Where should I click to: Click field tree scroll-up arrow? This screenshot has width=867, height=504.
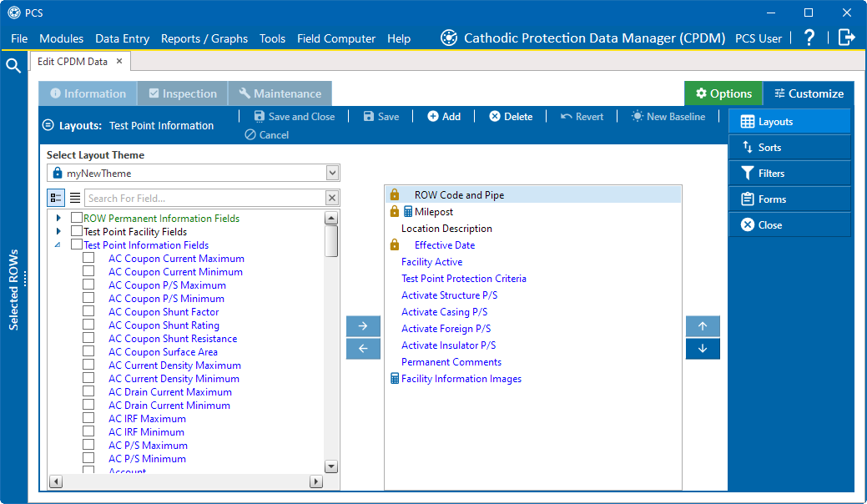point(331,218)
